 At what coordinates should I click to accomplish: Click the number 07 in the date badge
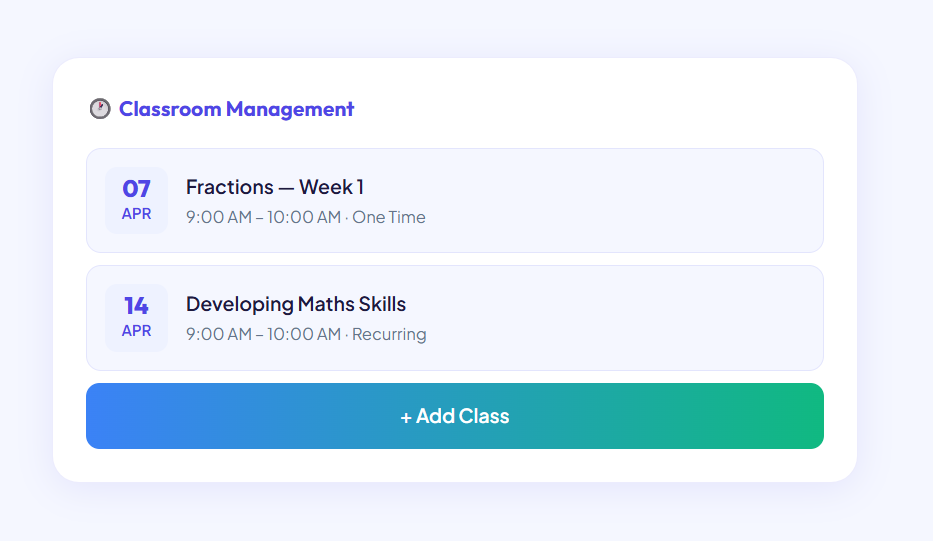pos(137,188)
